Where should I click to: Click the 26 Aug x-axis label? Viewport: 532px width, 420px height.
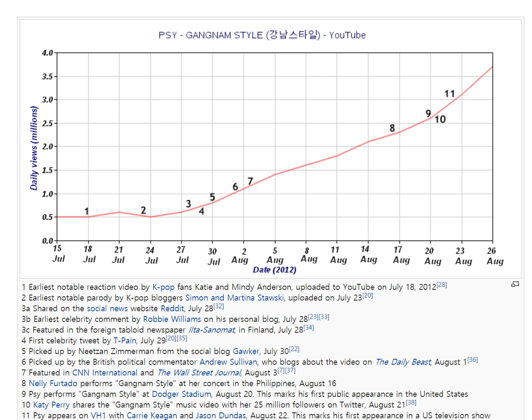coord(495,256)
